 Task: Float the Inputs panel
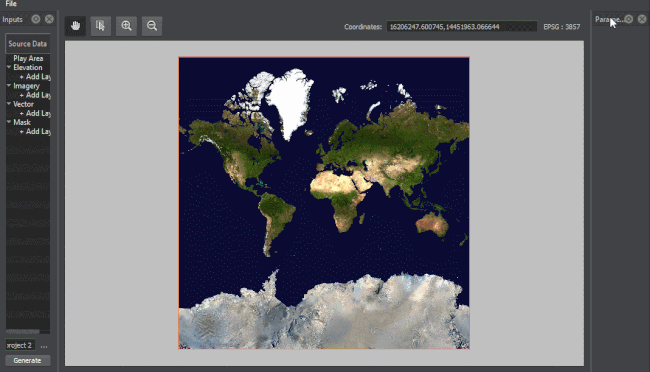(36, 19)
